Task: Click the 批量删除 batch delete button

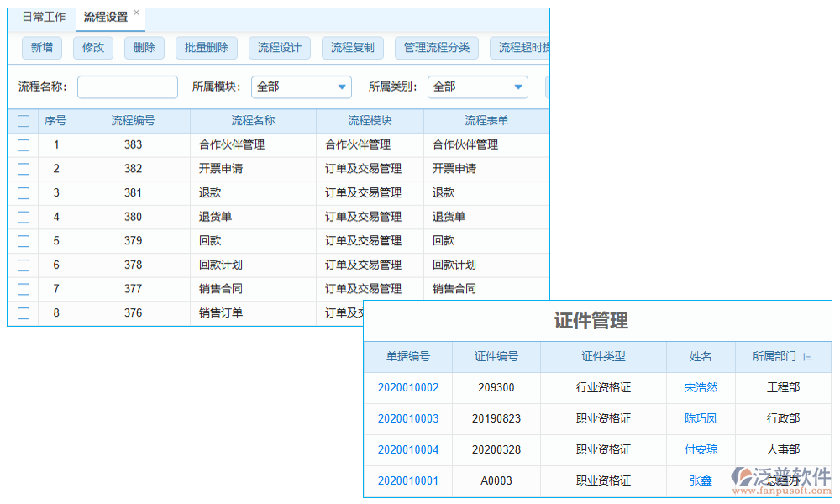Action: click(x=206, y=48)
